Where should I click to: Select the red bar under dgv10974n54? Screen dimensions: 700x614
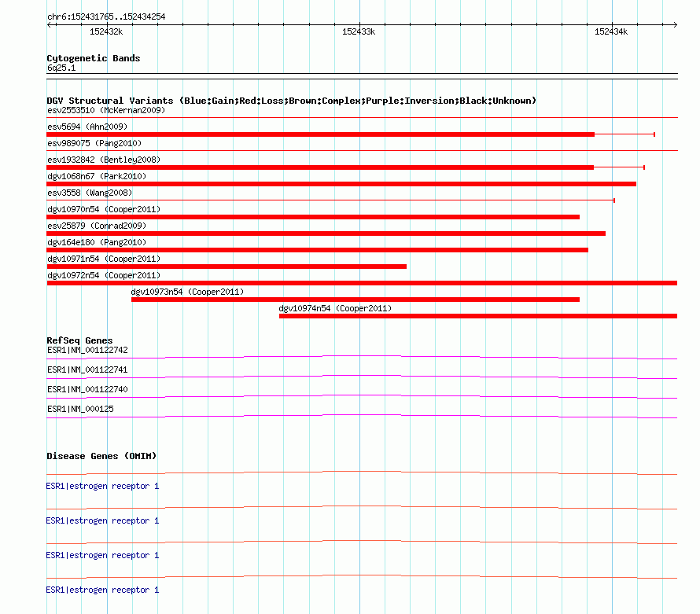[478, 316]
